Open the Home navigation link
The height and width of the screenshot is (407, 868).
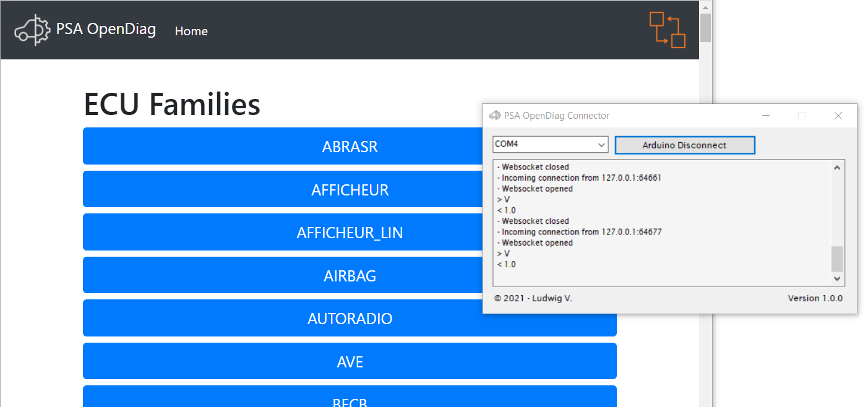(191, 31)
